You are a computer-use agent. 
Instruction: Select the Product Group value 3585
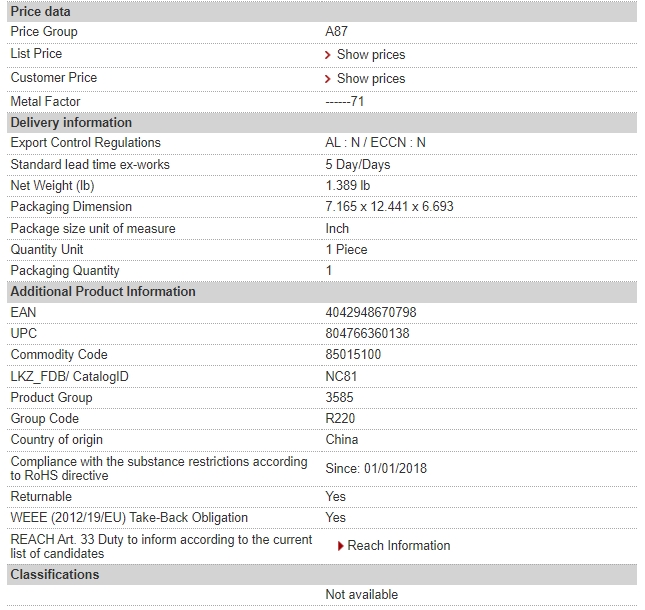tap(339, 397)
